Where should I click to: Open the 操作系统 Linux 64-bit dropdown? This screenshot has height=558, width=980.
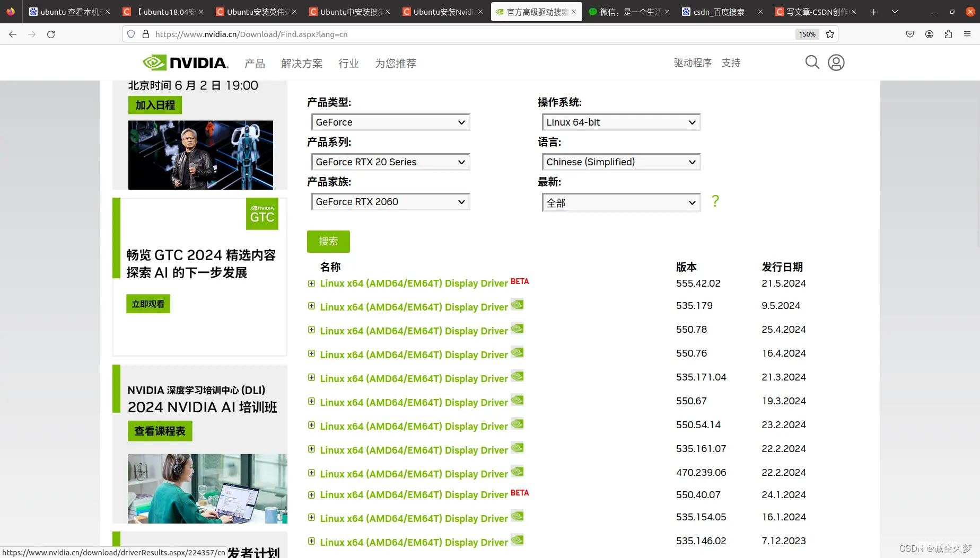pos(621,122)
